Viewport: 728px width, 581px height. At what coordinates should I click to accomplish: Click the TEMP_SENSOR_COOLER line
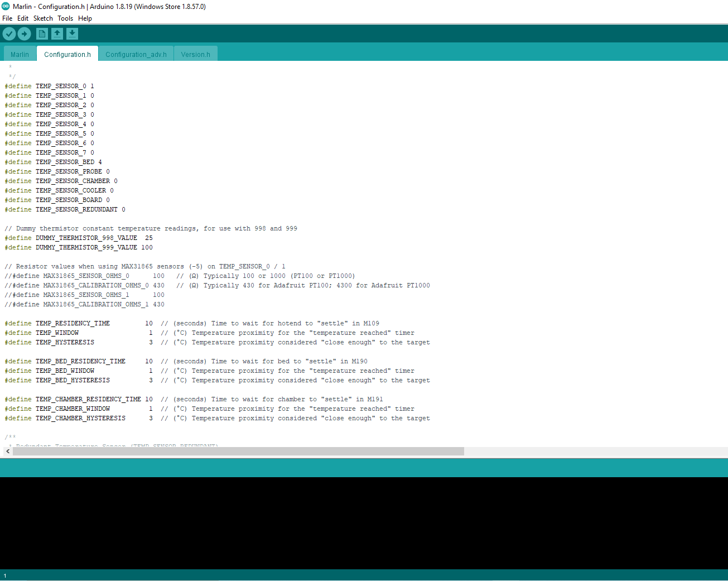[59, 190]
